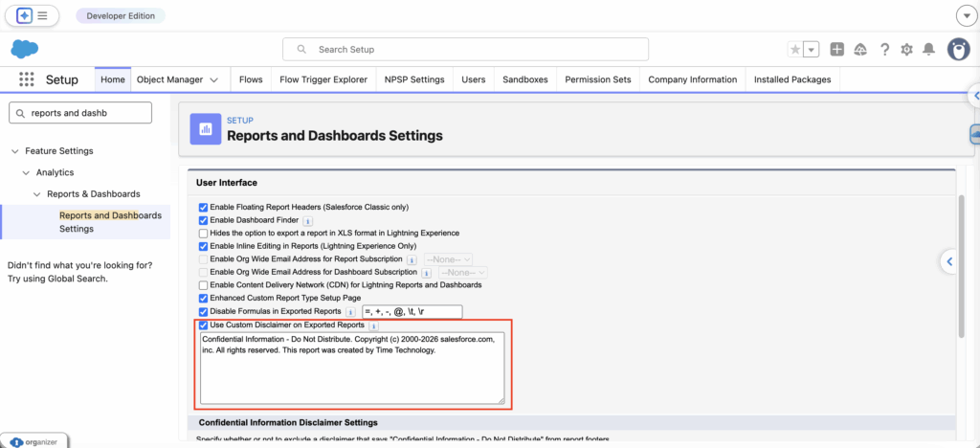Open the hamburger menu next to sparkle icon

(x=42, y=15)
